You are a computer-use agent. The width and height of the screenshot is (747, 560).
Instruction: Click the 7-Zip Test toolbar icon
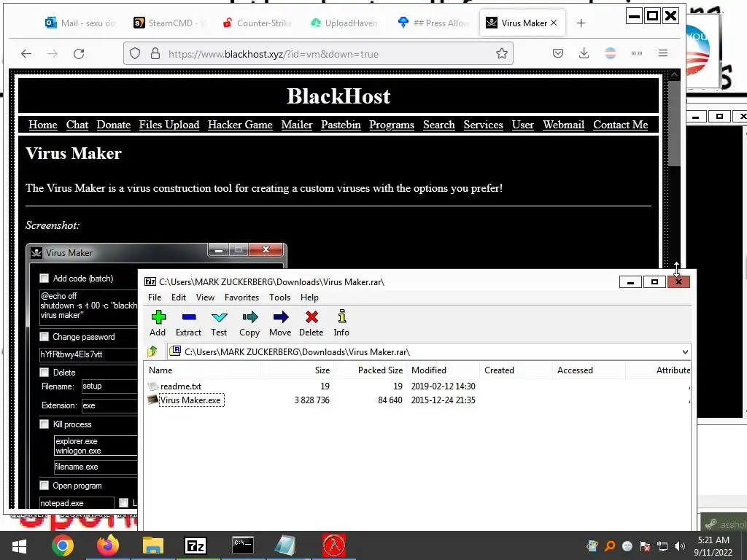click(x=219, y=323)
